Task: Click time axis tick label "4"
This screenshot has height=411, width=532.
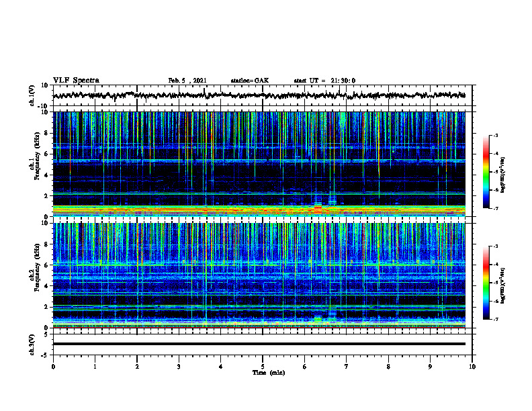Action: [221, 367]
